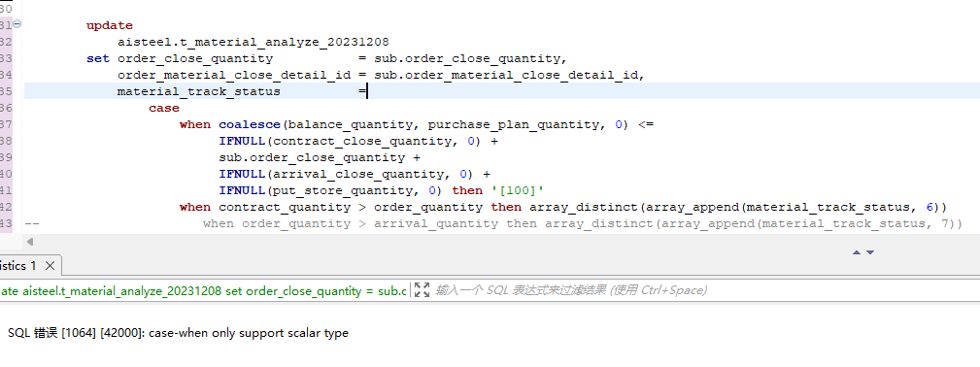Click the update keyword in the editor
This screenshot has height=367, width=980.
point(110,25)
